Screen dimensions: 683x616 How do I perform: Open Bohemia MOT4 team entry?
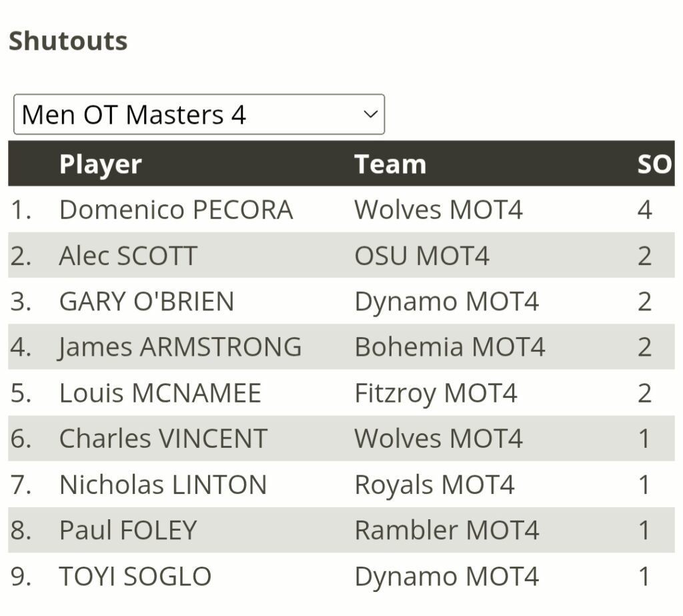coord(450,347)
